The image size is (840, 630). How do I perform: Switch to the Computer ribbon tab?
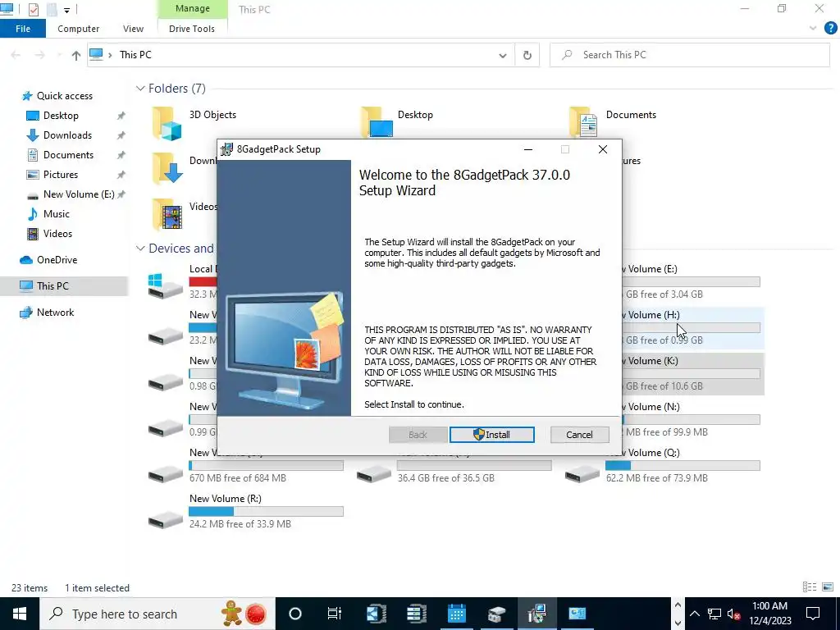pos(78,29)
